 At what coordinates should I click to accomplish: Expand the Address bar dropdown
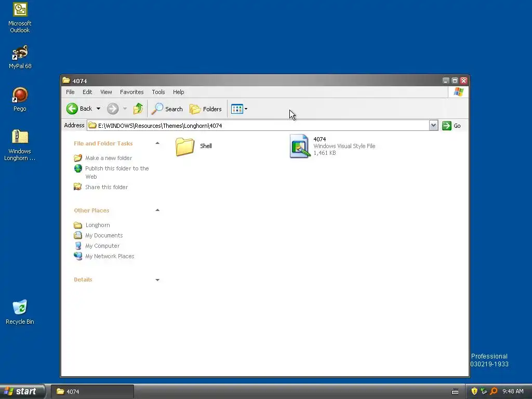coord(433,126)
